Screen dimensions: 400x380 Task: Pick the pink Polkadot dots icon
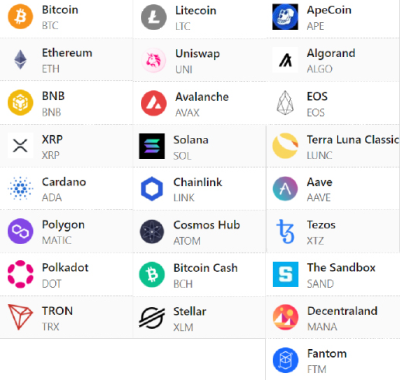click(x=20, y=274)
